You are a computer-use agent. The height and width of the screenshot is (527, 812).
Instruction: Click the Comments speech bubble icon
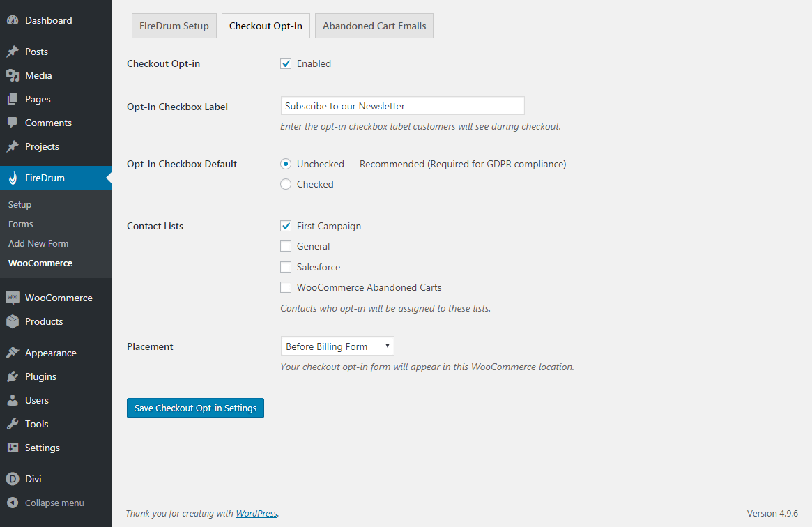pyautogui.click(x=12, y=123)
